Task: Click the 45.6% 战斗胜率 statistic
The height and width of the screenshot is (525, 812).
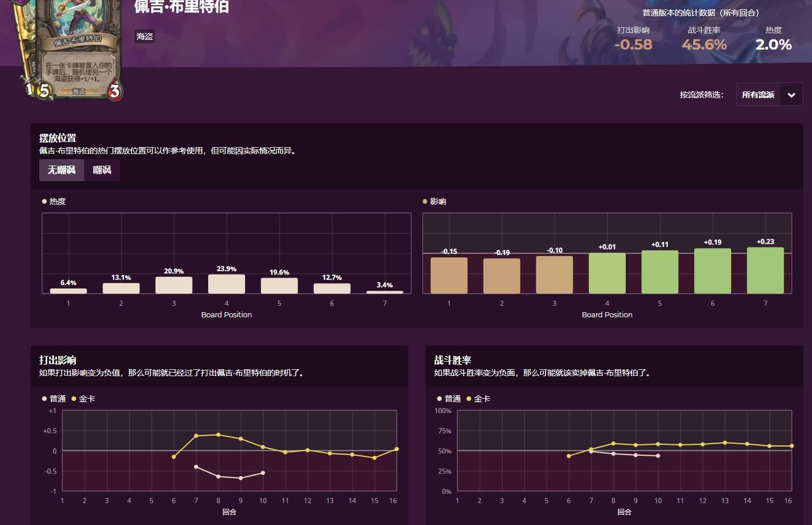Action: pos(704,44)
